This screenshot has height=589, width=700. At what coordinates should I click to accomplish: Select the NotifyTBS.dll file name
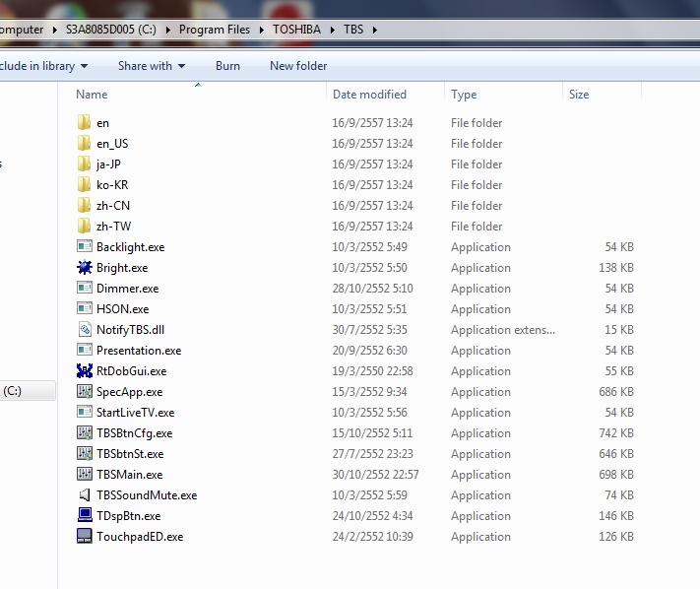[130, 330]
